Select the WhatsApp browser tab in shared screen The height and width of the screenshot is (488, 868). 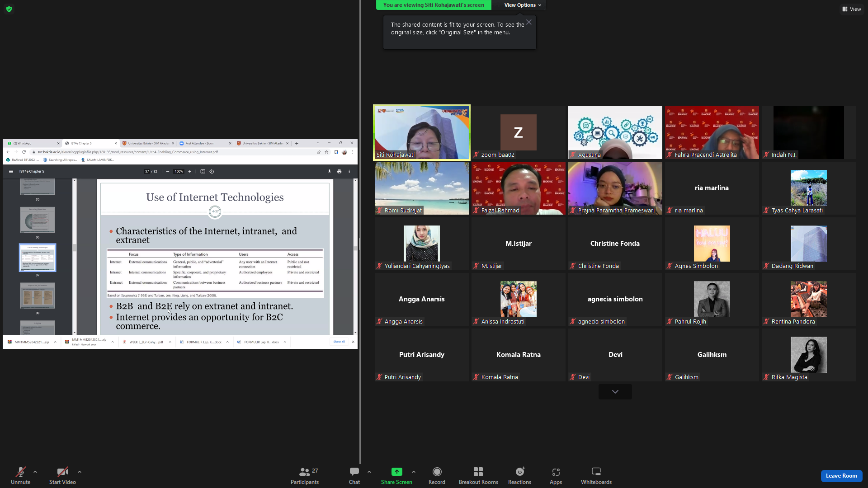coord(33,144)
